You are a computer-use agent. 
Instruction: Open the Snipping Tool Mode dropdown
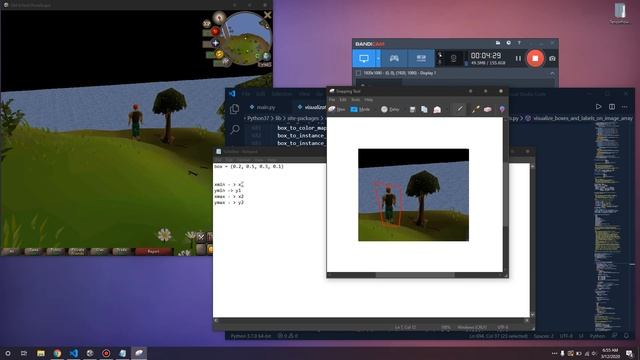point(360,109)
